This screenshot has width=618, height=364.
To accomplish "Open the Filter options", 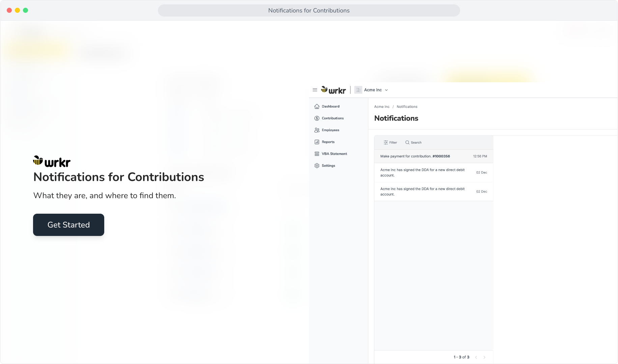I will (x=390, y=143).
